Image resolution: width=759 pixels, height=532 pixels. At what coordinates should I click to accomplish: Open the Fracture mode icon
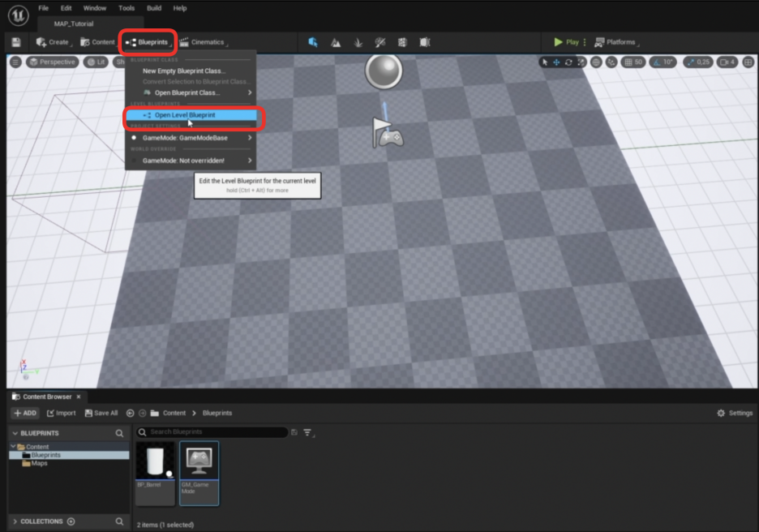(402, 43)
